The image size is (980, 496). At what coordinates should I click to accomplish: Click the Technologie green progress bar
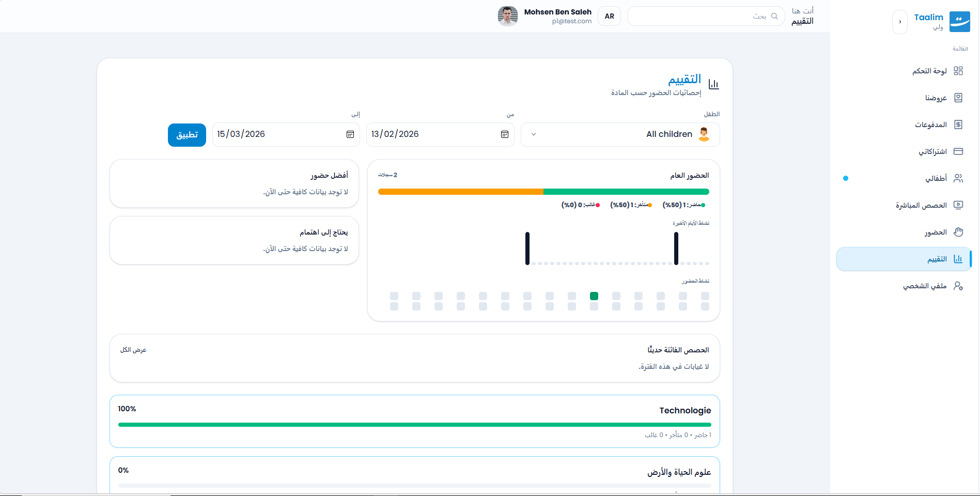414,425
